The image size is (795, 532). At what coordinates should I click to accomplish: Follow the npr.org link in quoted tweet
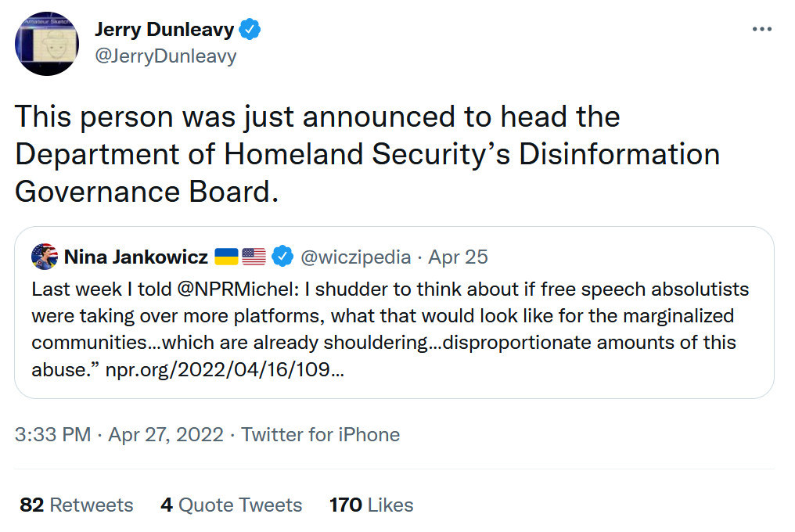(226, 370)
